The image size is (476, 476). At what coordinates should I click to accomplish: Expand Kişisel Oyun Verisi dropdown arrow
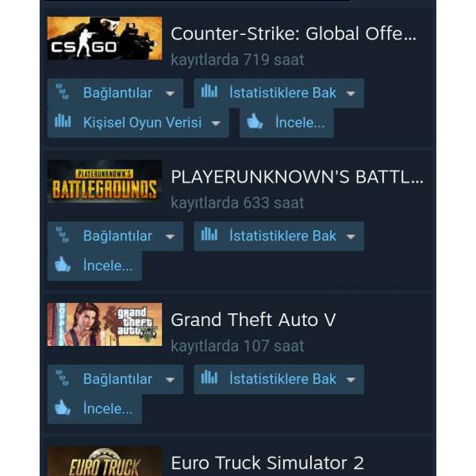tap(216, 123)
